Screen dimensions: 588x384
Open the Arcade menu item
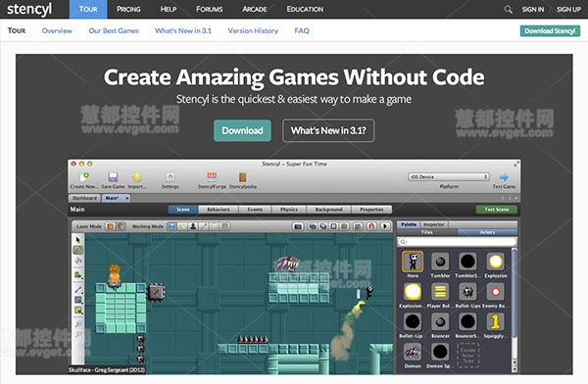(255, 9)
